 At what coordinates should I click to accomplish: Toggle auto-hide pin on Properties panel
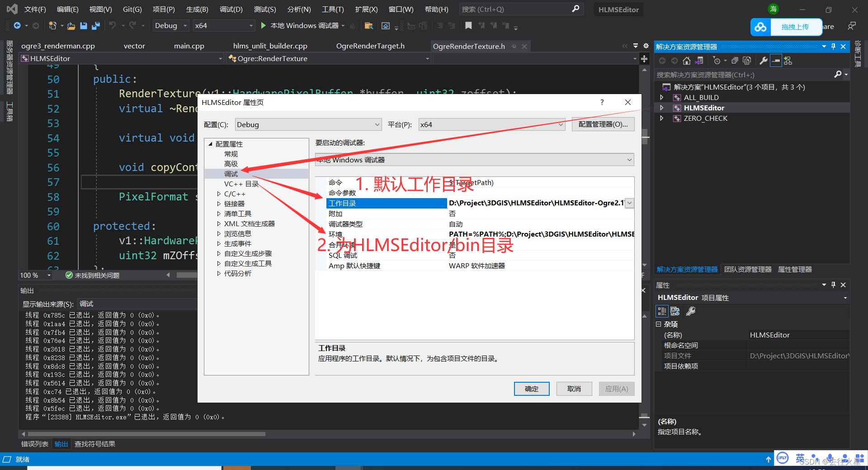833,285
